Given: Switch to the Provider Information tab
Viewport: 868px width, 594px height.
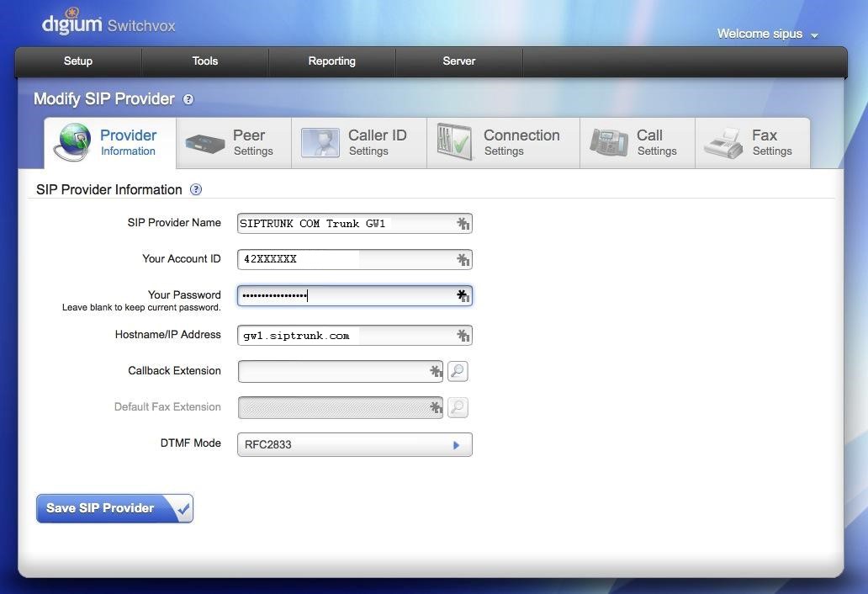Looking at the screenshot, I should [110, 143].
